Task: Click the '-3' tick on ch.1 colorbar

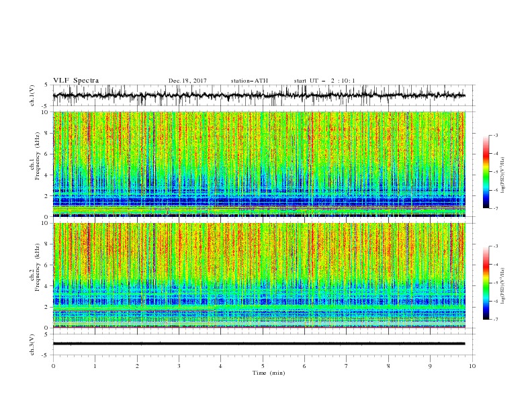Action: point(495,135)
